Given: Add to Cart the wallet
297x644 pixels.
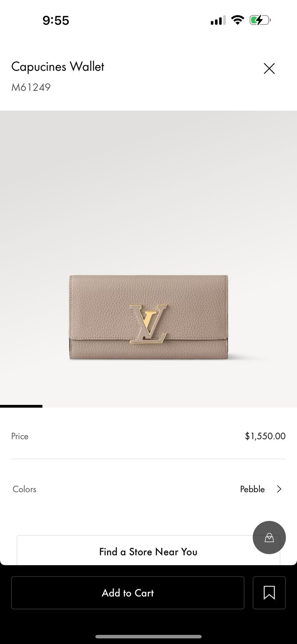Looking at the screenshot, I should point(128,592).
